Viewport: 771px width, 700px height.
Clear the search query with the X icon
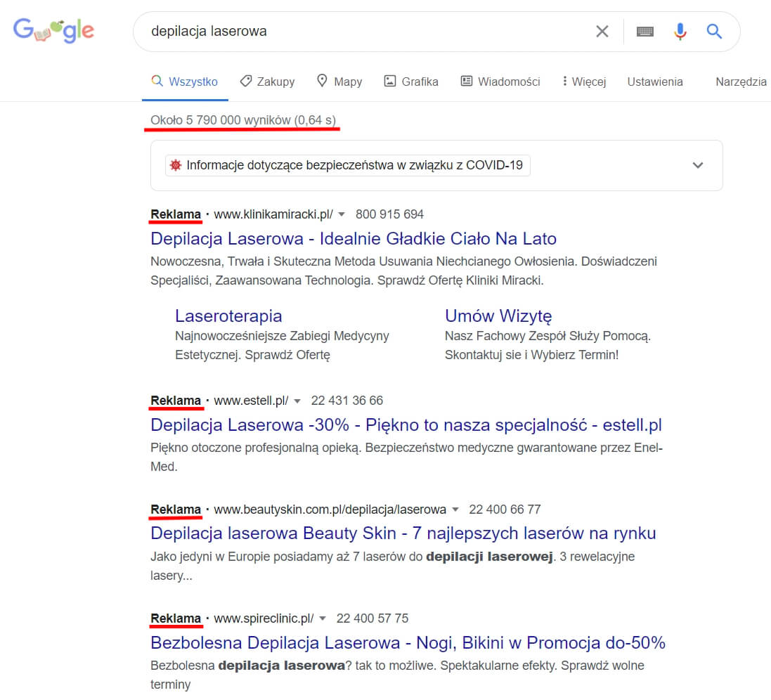602,32
